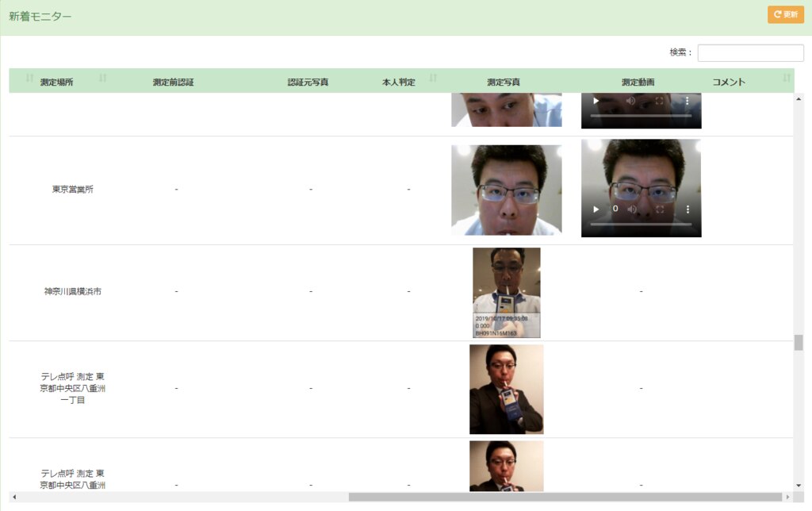Viewport: 812px width, 511px height.
Task: Click the orange 更新 refresh button
Action: 785,15
